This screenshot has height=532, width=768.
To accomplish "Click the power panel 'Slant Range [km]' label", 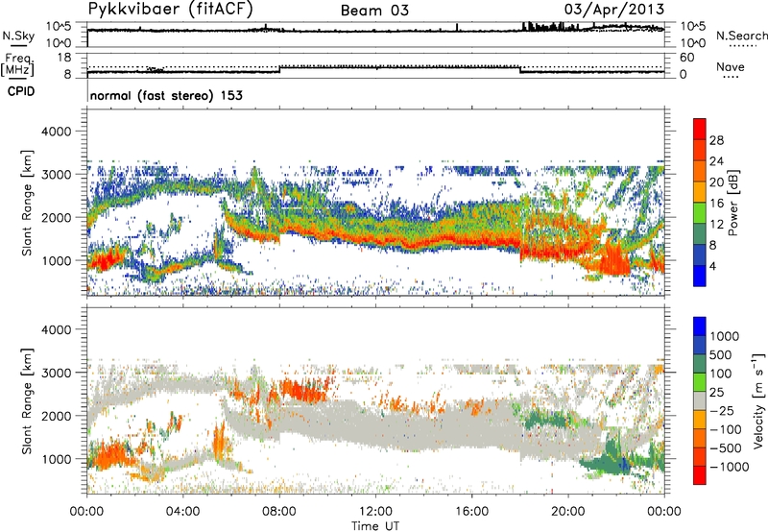I will coord(28,203).
